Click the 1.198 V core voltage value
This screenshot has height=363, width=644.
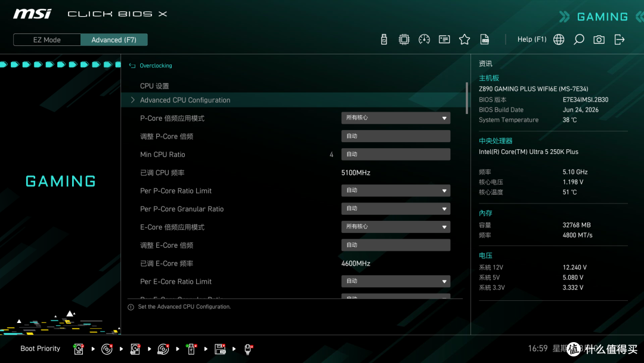coord(573,182)
